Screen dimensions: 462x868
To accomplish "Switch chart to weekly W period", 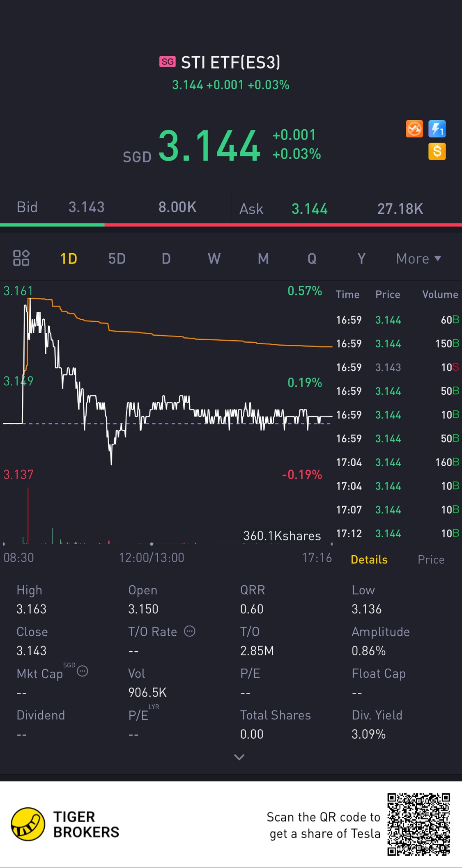I will click(x=214, y=259).
